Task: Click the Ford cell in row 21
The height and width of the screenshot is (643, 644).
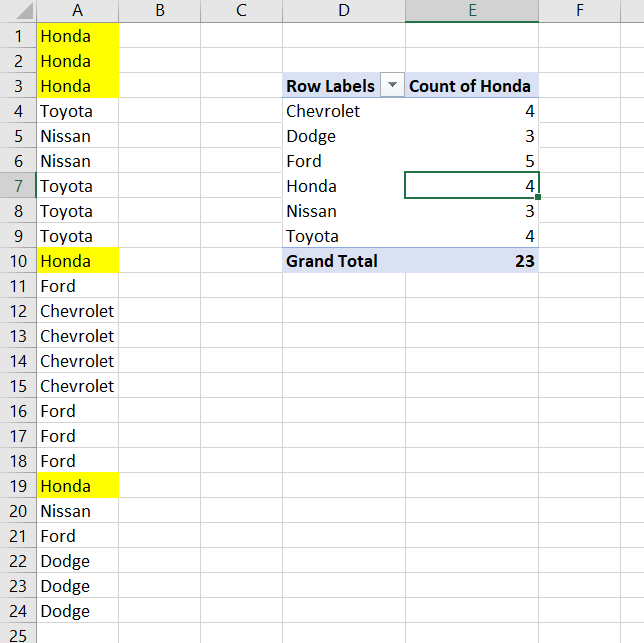Action: pyautogui.click(x=78, y=536)
